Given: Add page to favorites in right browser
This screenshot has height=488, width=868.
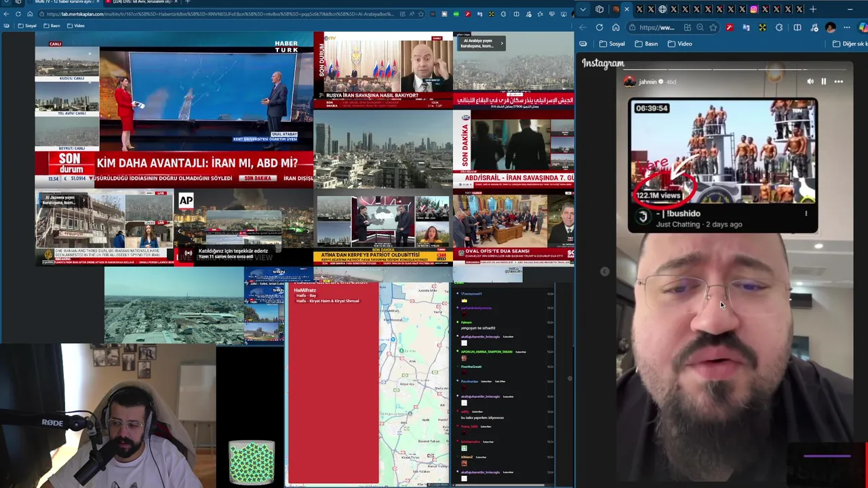Looking at the screenshot, I should pos(713,28).
